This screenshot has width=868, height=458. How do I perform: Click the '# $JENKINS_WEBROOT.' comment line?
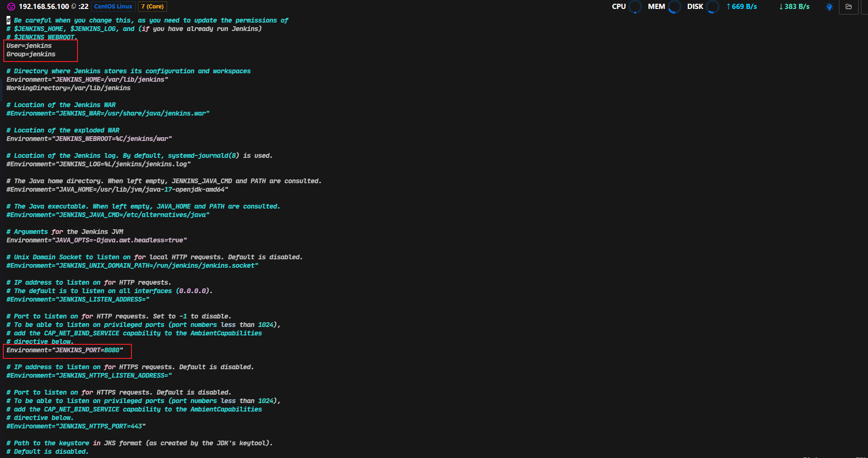click(42, 37)
